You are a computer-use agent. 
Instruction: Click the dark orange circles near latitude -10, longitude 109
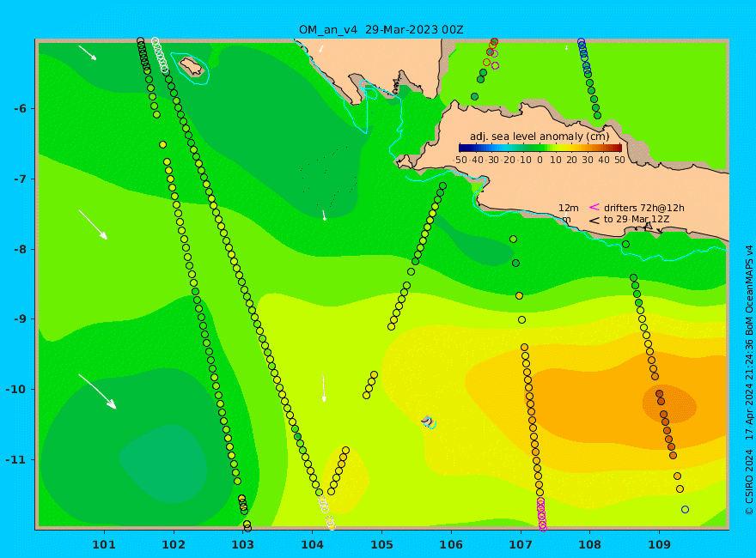(666, 424)
